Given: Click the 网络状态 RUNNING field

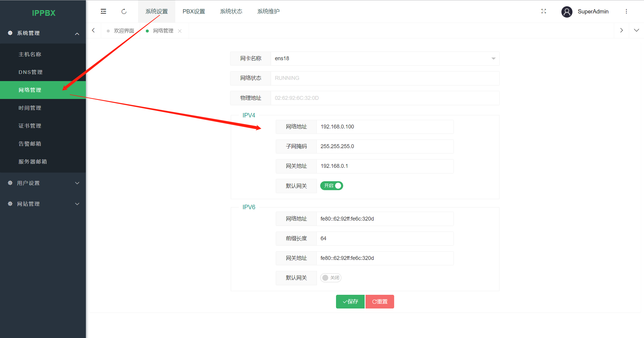Looking at the screenshot, I should (x=385, y=78).
